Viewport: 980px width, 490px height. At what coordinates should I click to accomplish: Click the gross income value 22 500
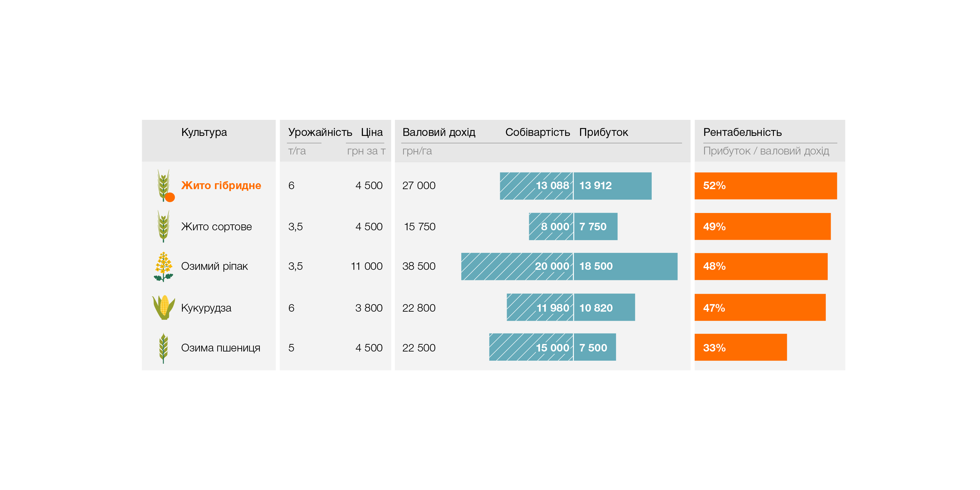pyautogui.click(x=419, y=348)
